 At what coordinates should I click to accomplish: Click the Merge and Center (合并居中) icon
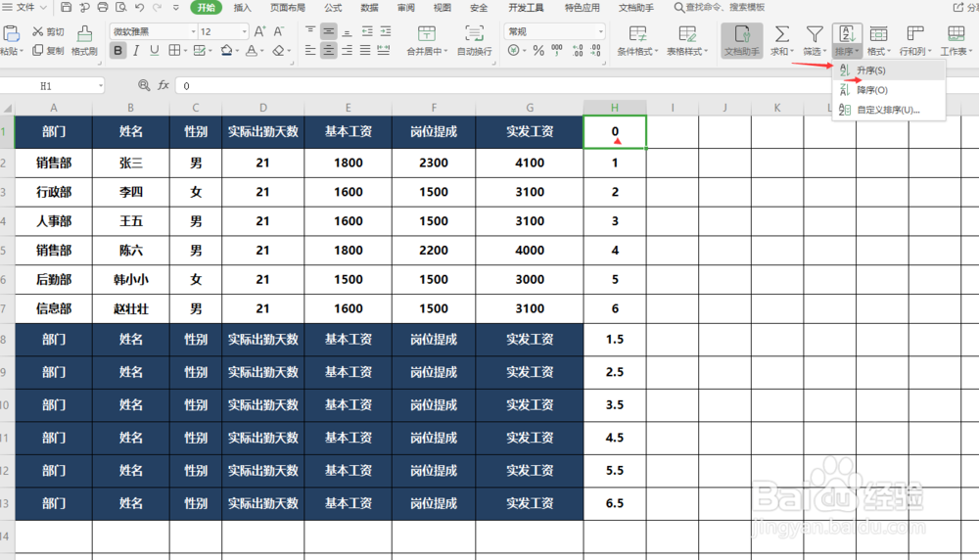point(427,33)
